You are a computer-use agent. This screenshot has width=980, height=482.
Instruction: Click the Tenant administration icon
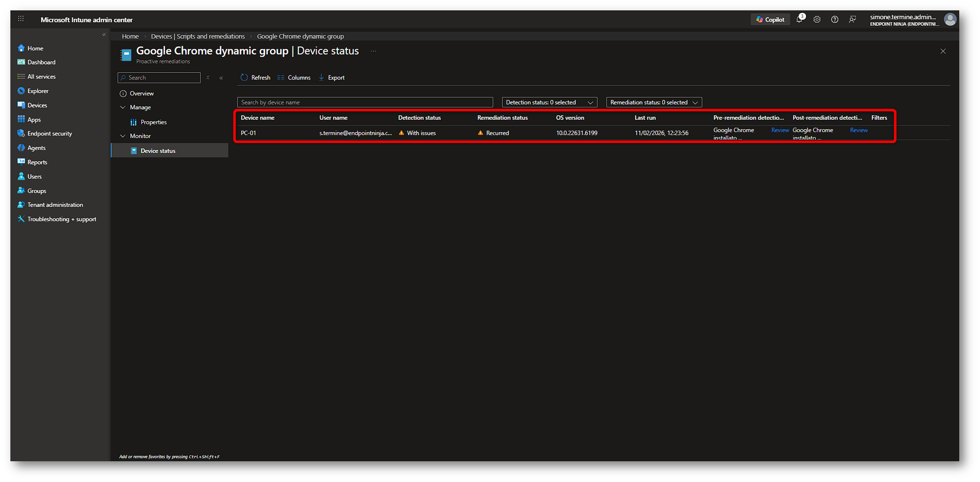tap(21, 205)
